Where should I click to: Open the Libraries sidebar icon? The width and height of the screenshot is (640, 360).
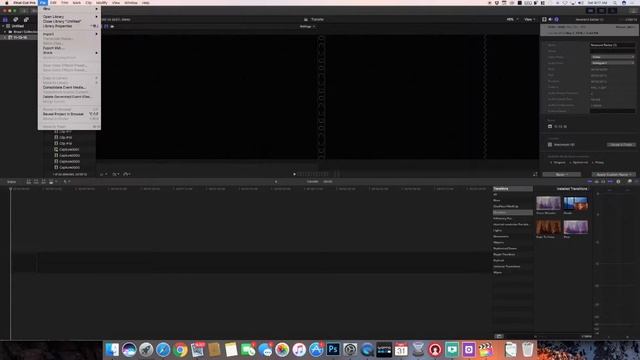click(x=5, y=20)
